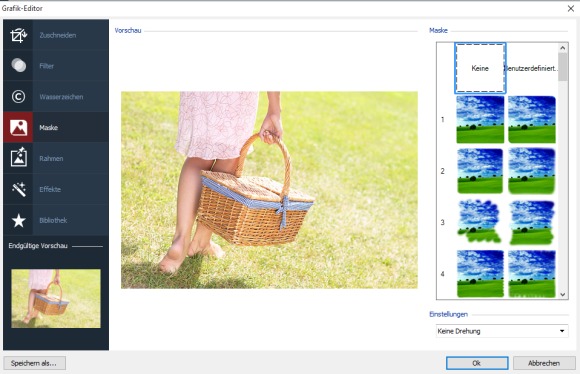The image size is (580, 374).
Task: Select row 1 right mask thumbnail
Action: tap(532, 119)
